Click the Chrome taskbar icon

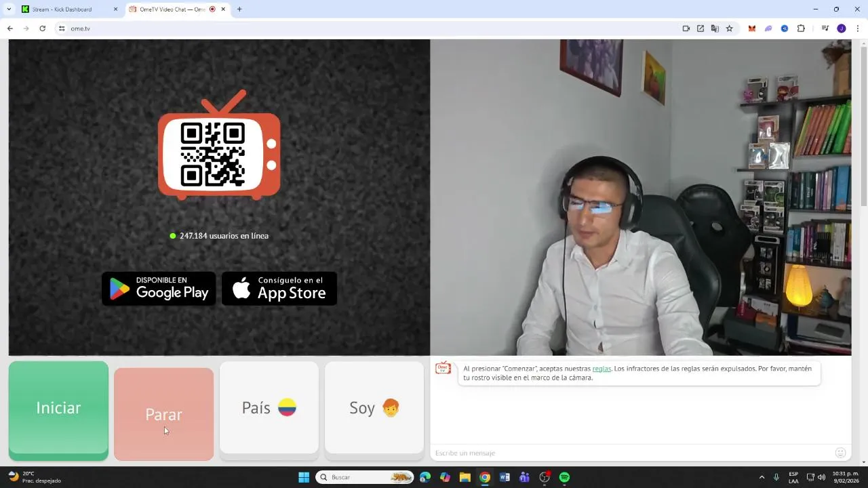click(485, 477)
